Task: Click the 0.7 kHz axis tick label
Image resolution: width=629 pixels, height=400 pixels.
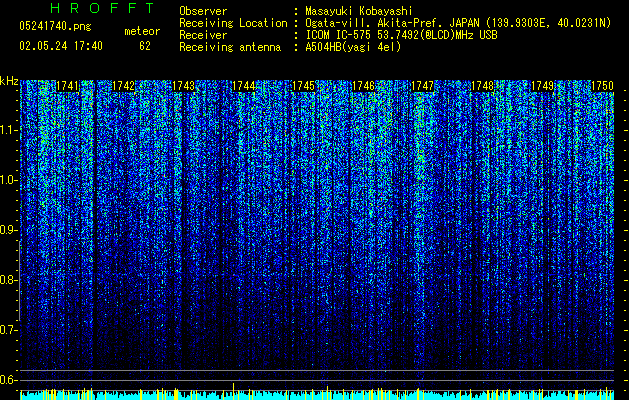Action: click(9, 330)
